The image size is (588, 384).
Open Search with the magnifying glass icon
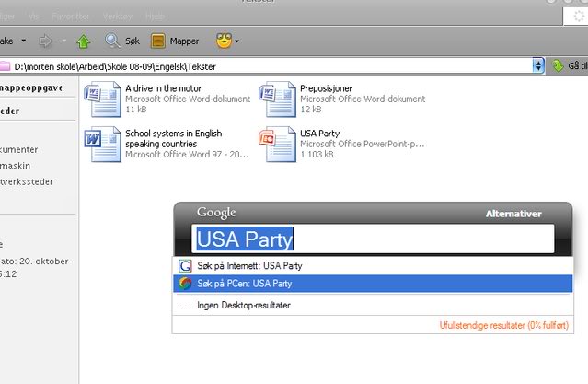click(112, 41)
